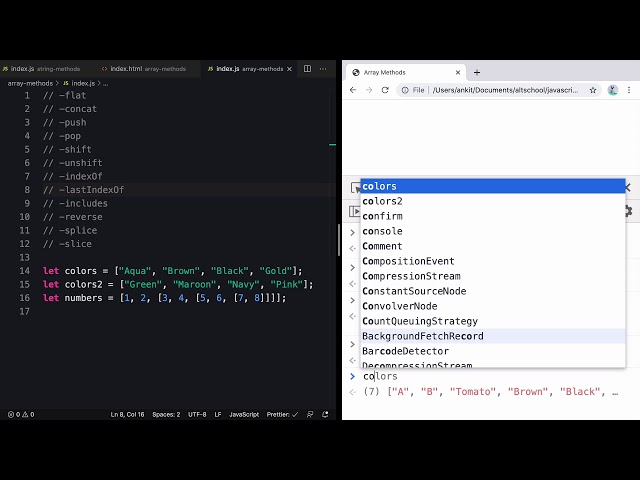
Task: Expand the (7) array preview result
Action: pyautogui.click(x=490, y=392)
